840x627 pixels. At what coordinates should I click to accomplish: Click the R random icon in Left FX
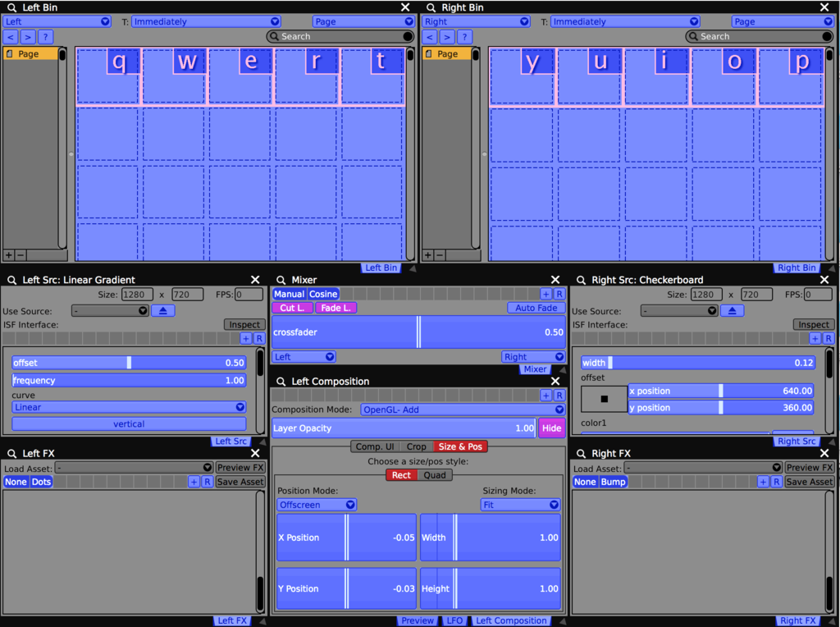[206, 482]
